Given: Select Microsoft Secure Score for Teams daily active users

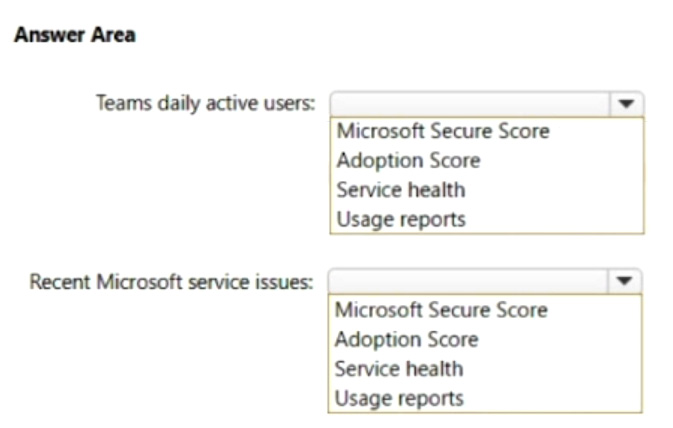Looking at the screenshot, I should pos(442,131).
